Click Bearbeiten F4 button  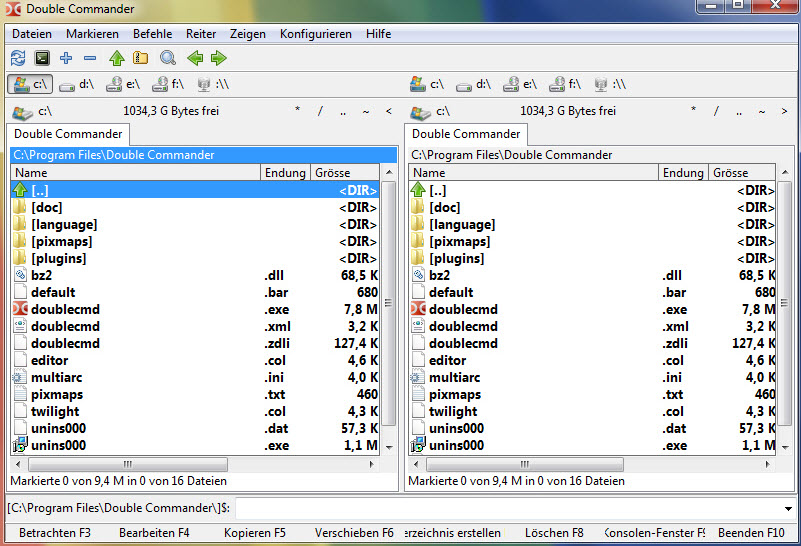(x=154, y=533)
